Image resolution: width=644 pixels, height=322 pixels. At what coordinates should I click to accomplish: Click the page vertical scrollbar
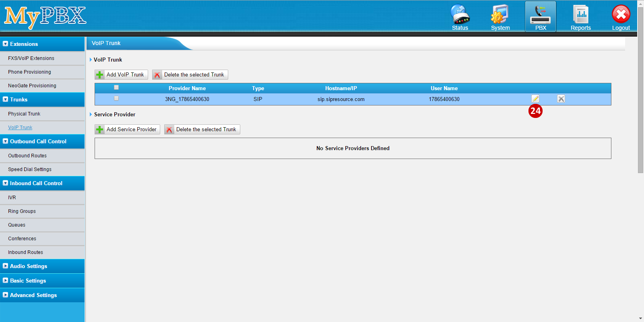640,89
